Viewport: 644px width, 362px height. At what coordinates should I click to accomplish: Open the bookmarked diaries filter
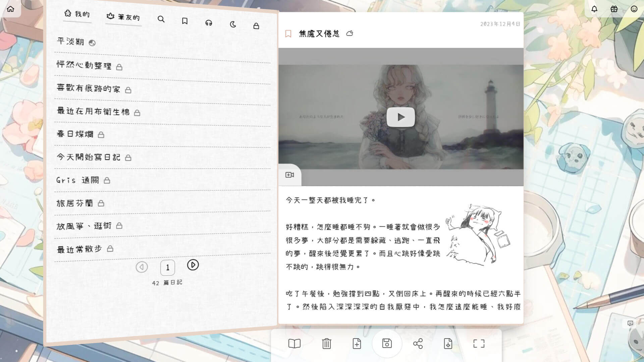pos(184,21)
